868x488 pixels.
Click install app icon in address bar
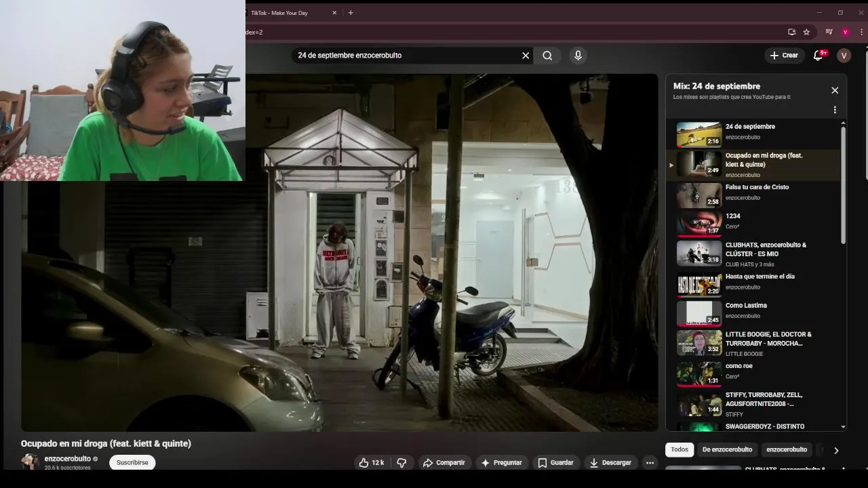[x=791, y=32]
